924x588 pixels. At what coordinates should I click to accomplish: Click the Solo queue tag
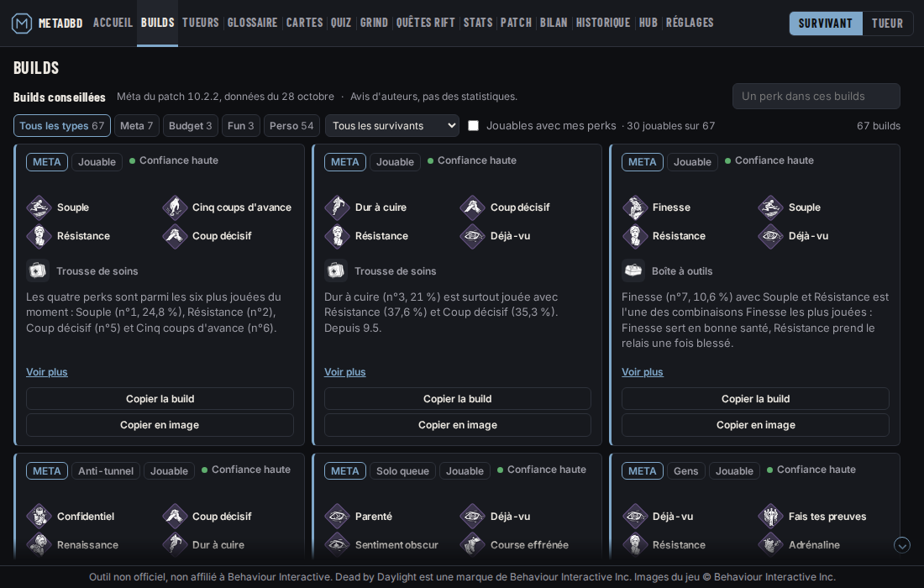point(403,470)
